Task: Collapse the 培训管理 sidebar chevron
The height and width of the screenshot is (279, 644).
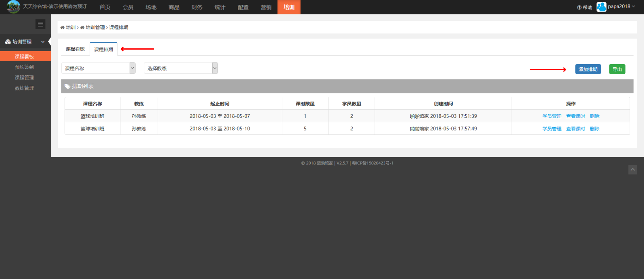Action: [43, 42]
